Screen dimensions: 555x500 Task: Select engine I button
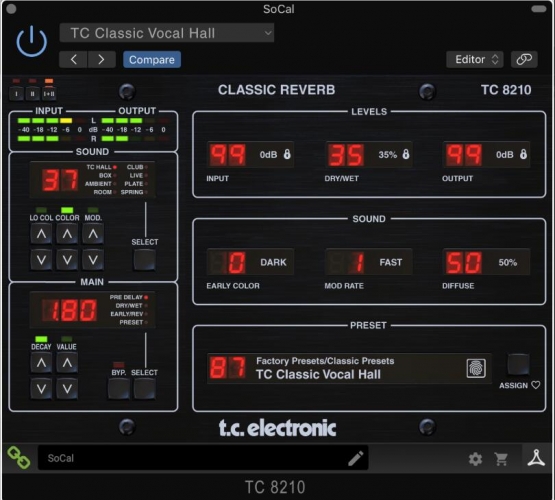click(16, 94)
